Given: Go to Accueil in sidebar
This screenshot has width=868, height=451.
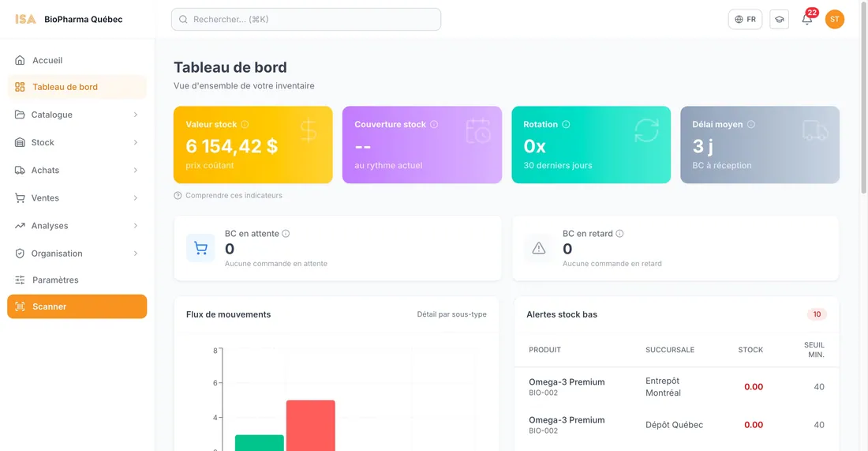Looking at the screenshot, I should point(77,60).
